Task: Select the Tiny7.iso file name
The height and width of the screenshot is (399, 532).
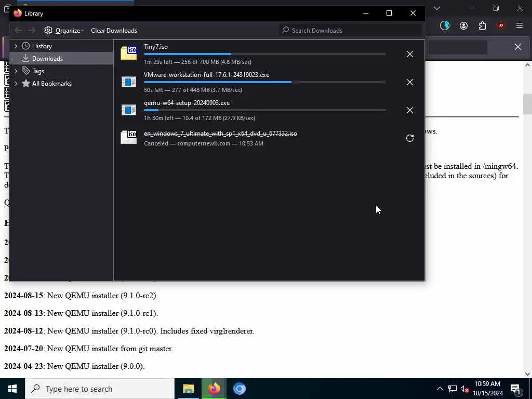Action: (x=156, y=47)
